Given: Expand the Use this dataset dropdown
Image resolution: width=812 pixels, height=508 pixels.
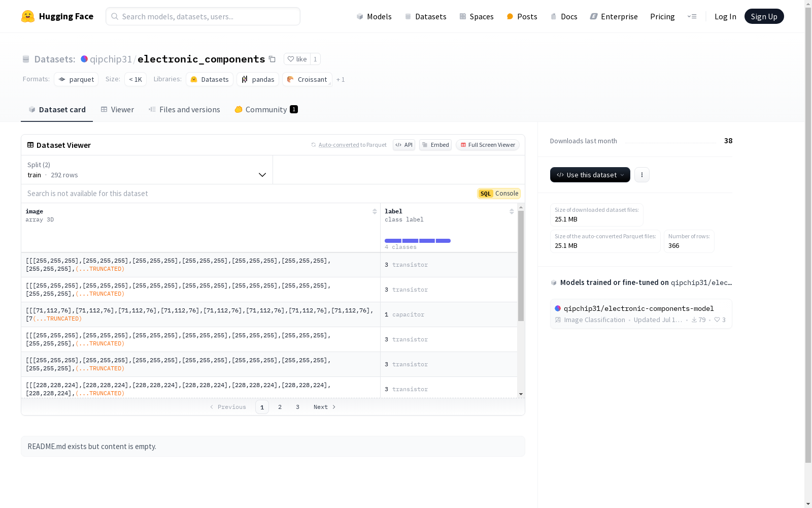Looking at the screenshot, I should click(590, 175).
